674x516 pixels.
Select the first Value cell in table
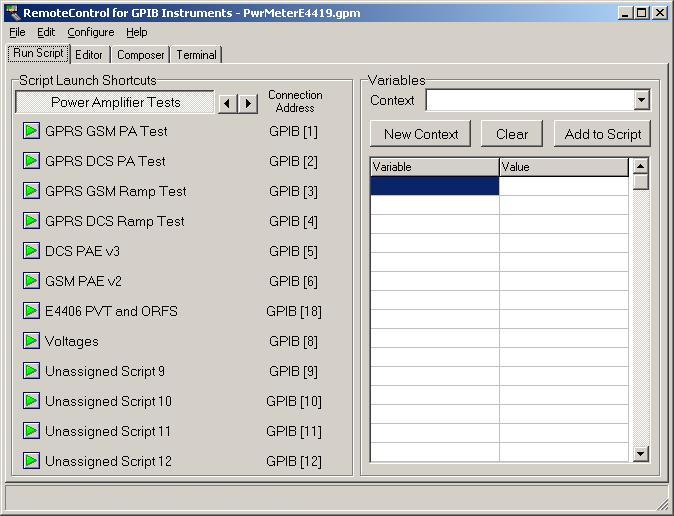point(564,186)
